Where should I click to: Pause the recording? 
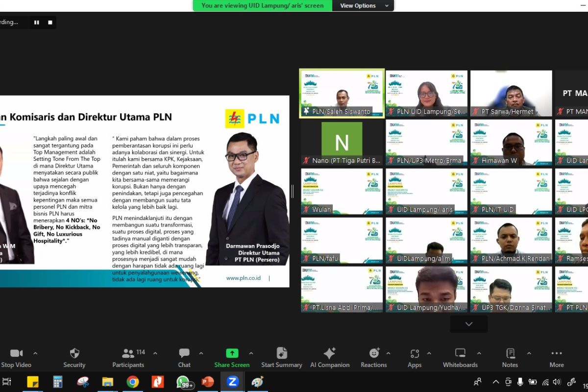[x=36, y=22]
